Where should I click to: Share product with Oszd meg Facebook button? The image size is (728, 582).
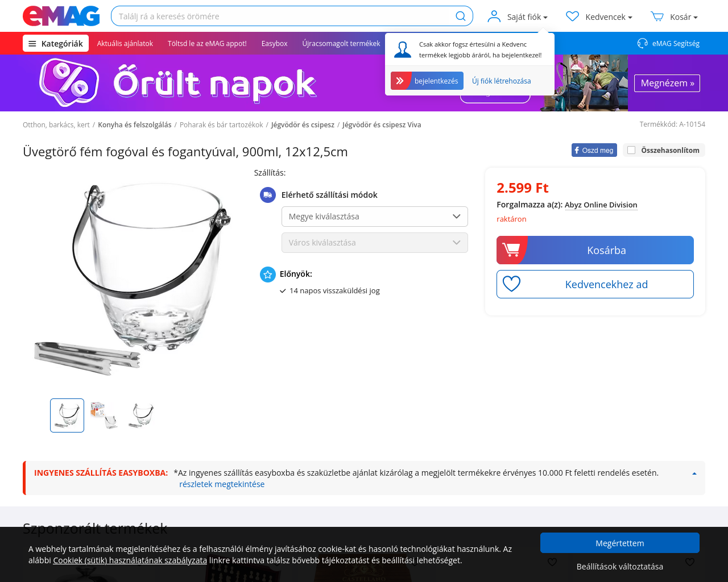[594, 150]
